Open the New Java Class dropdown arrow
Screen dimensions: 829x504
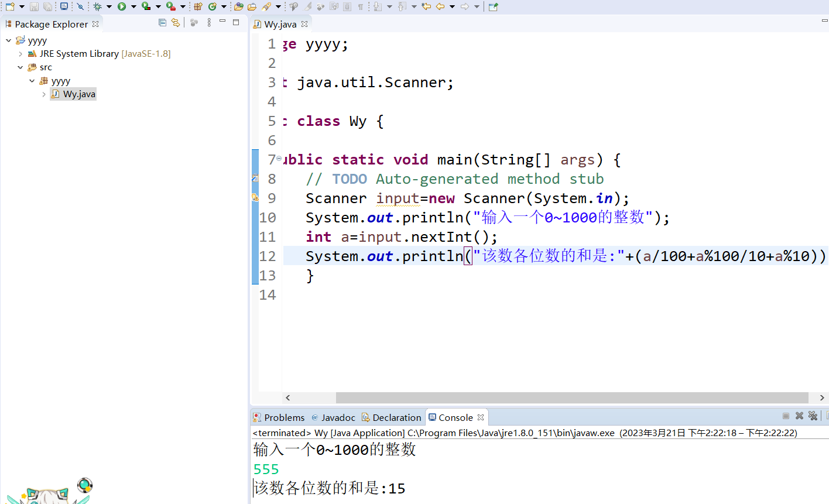(x=224, y=6)
